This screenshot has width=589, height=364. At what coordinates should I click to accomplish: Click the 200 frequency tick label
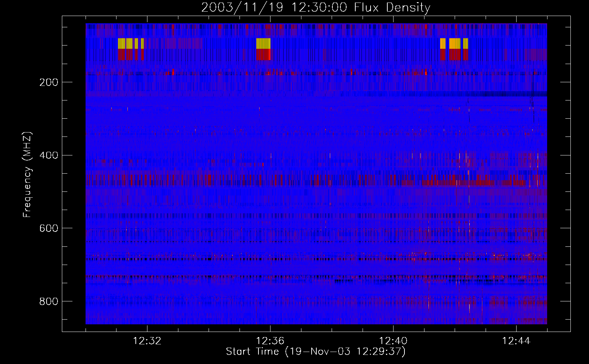(49, 82)
